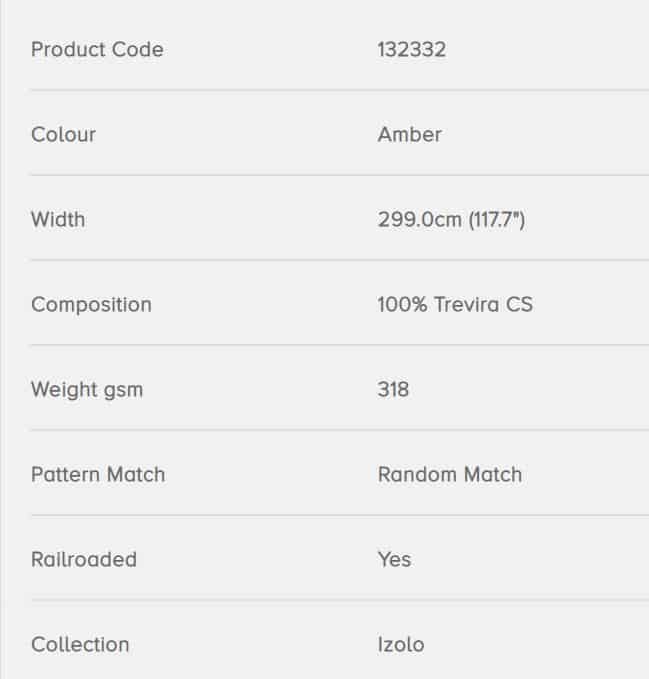Click the Random Match value
The width and height of the screenshot is (649, 679).
[450, 474]
